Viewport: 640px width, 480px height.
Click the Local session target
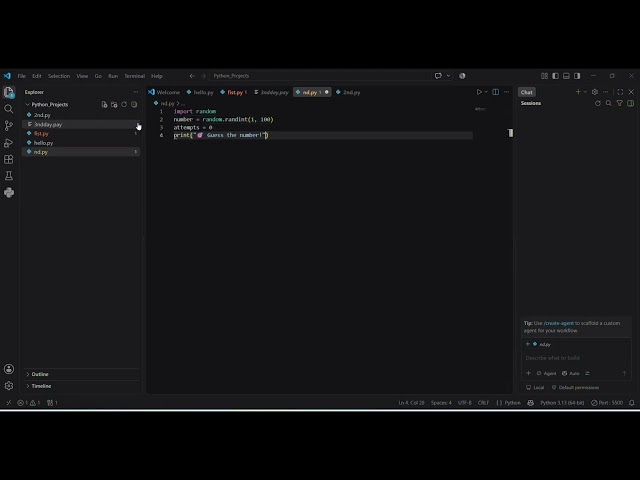pos(535,388)
